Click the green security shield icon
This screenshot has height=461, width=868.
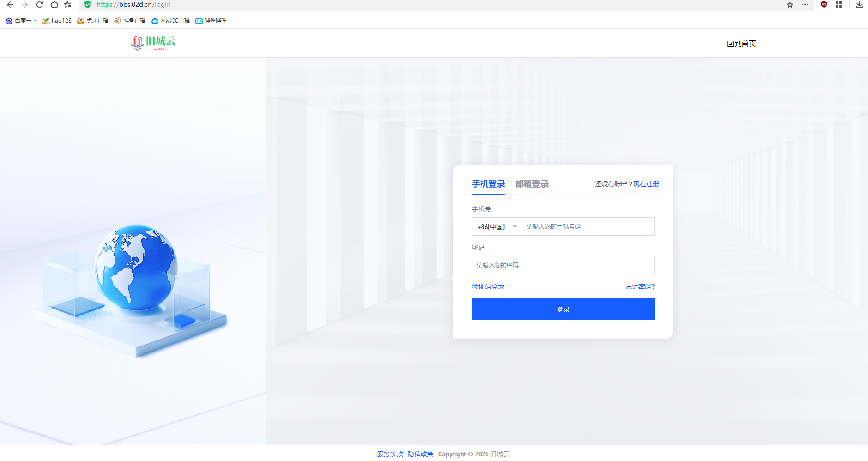tap(88, 5)
